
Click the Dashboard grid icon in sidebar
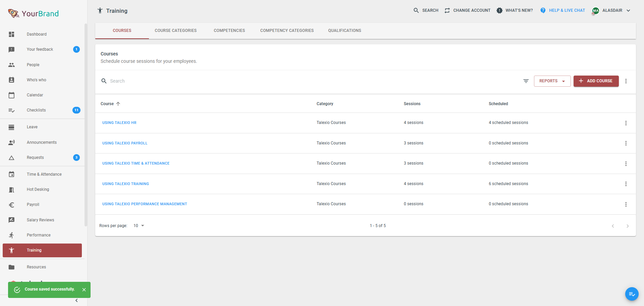click(11, 34)
